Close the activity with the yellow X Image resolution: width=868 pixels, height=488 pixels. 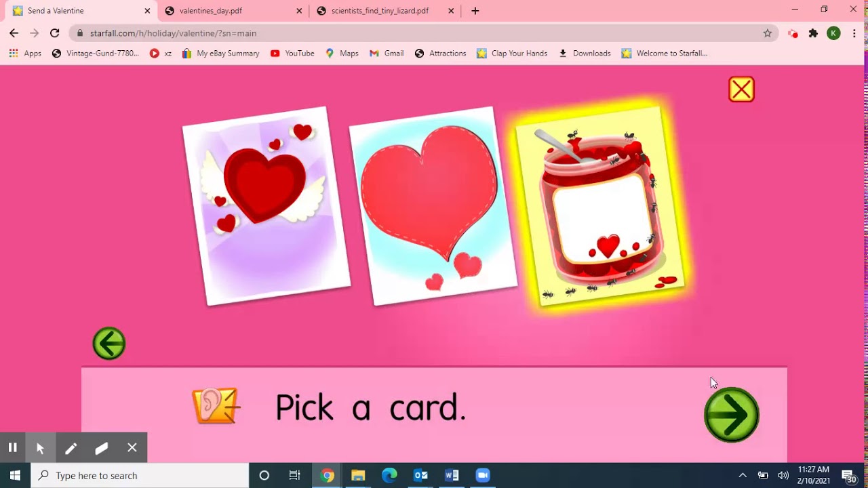[x=741, y=89]
